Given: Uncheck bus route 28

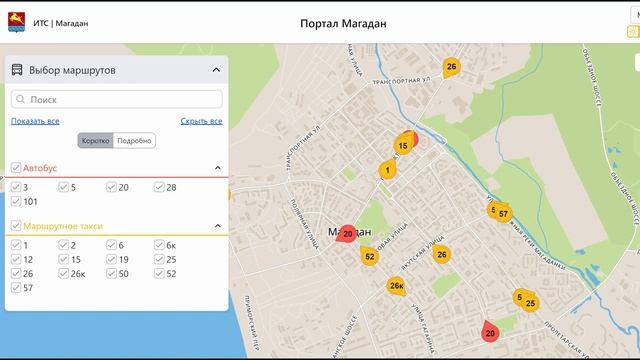Looking at the screenshot, I should pos(159,187).
